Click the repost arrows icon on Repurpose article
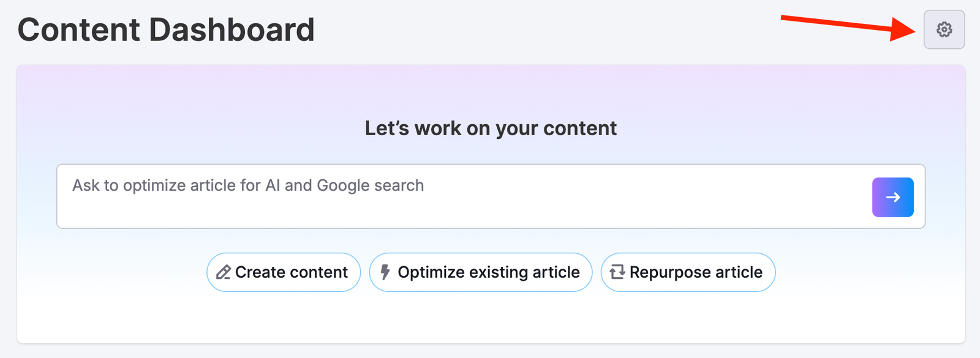 coord(619,272)
